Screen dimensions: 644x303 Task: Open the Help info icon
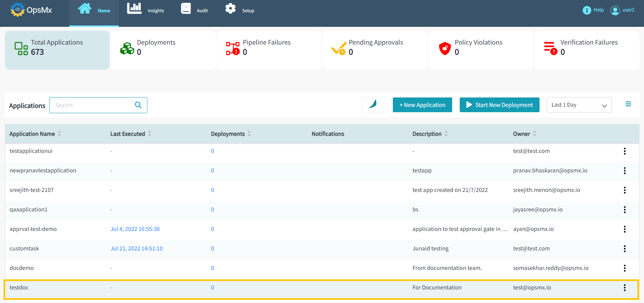[587, 10]
